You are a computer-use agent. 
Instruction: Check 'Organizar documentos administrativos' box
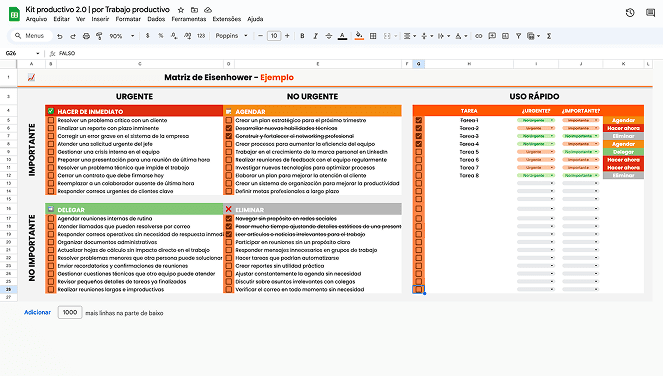pos(51,242)
